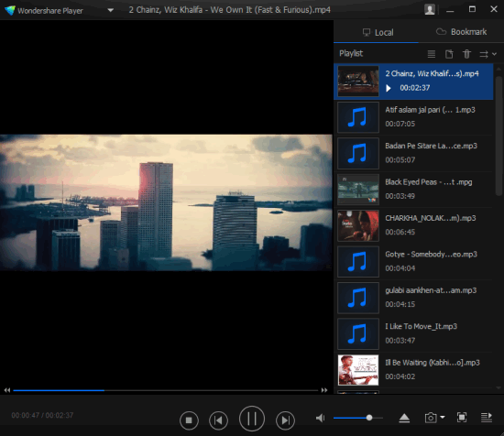Viewport: 504px width, 436px height.
Task: Click the music note icon for Gotye track
Action: pyautogui.click(x=358, y=262)
